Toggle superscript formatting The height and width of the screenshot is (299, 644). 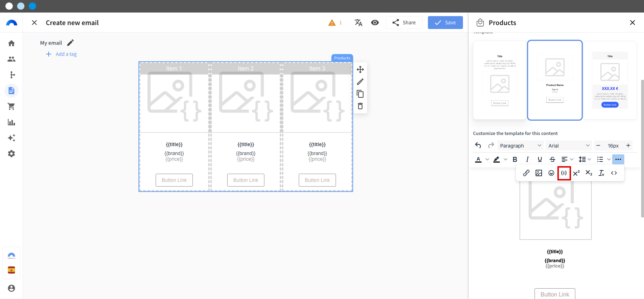click(576, 173)
